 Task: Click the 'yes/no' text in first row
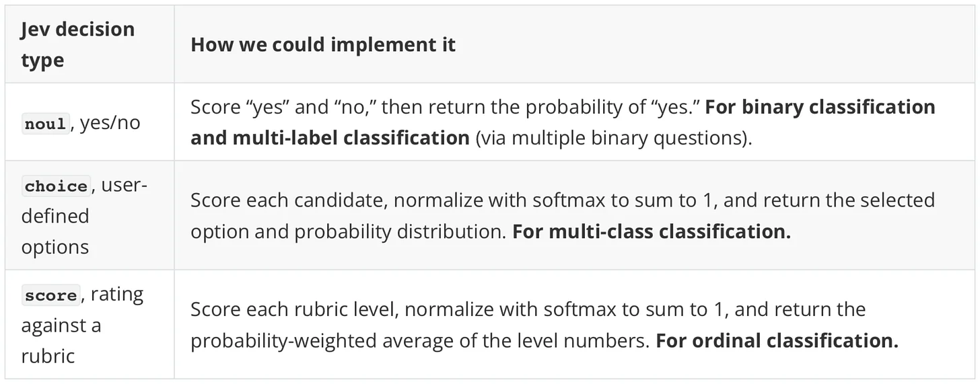pyautogui.click(x=110, y=123)
